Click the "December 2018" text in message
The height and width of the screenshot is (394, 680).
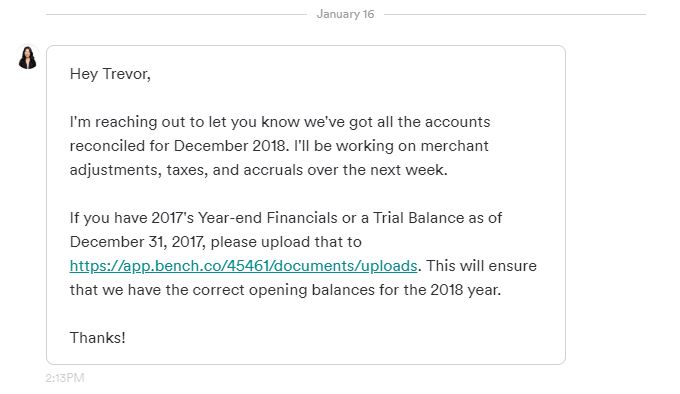click(229, 146)
